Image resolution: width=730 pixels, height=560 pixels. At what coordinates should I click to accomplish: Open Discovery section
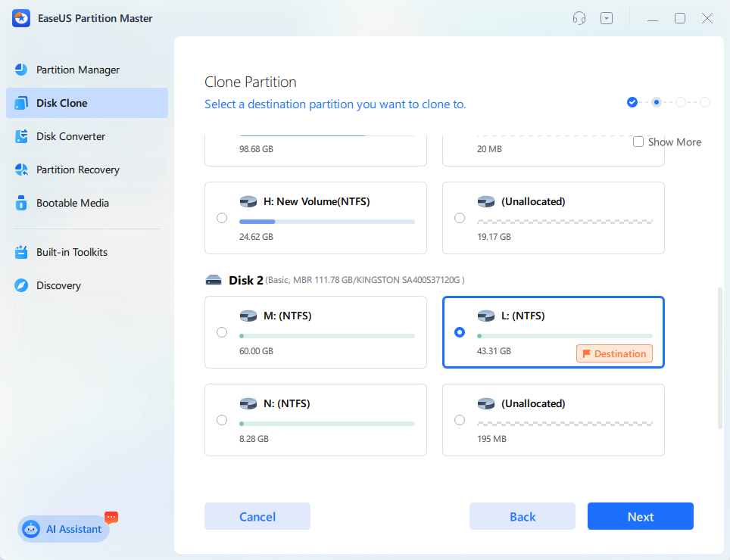pos(87,285)
